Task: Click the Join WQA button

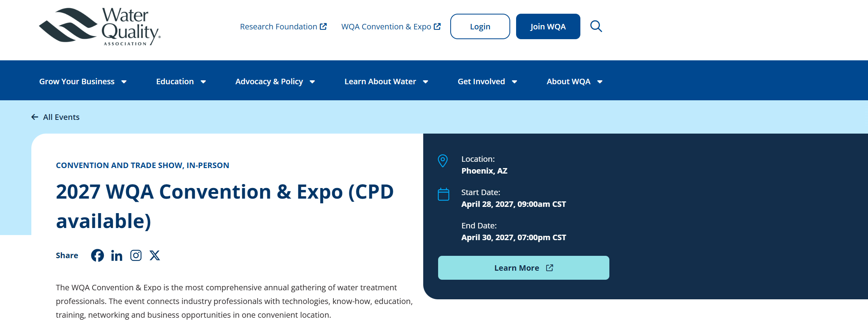Action: [x=548, y=27]
